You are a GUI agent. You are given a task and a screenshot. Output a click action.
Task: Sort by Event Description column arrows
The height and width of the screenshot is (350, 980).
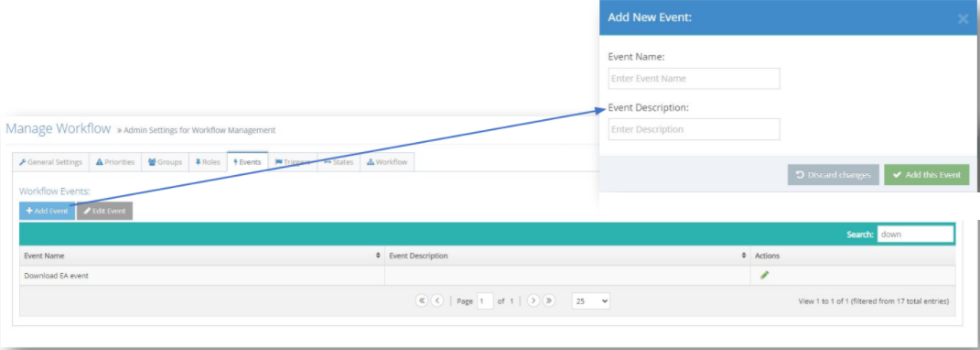tap(744, 256)
